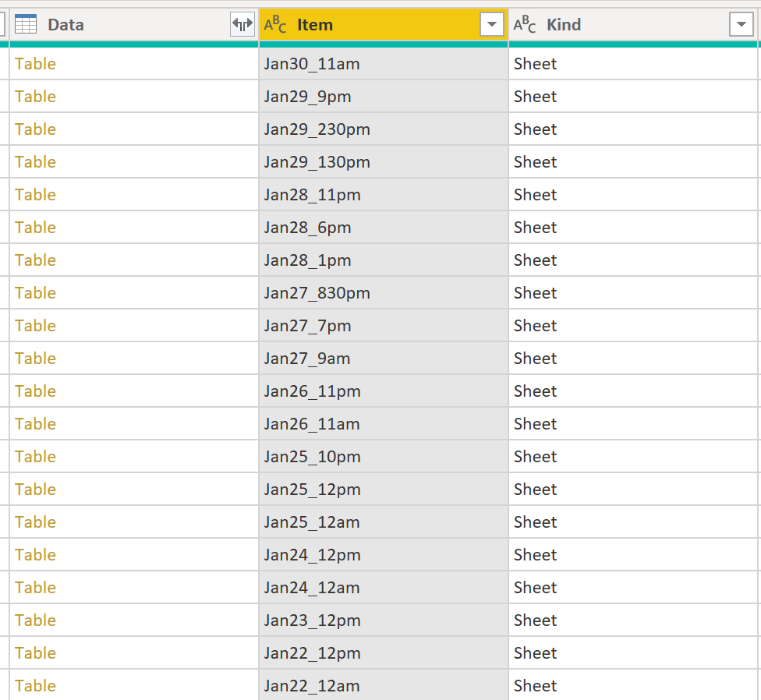The height and width of the screenshot is (700, 761).
Task: Select the Jan28_6pm cell
Action: pyautogui.click(x=384, y=228)
